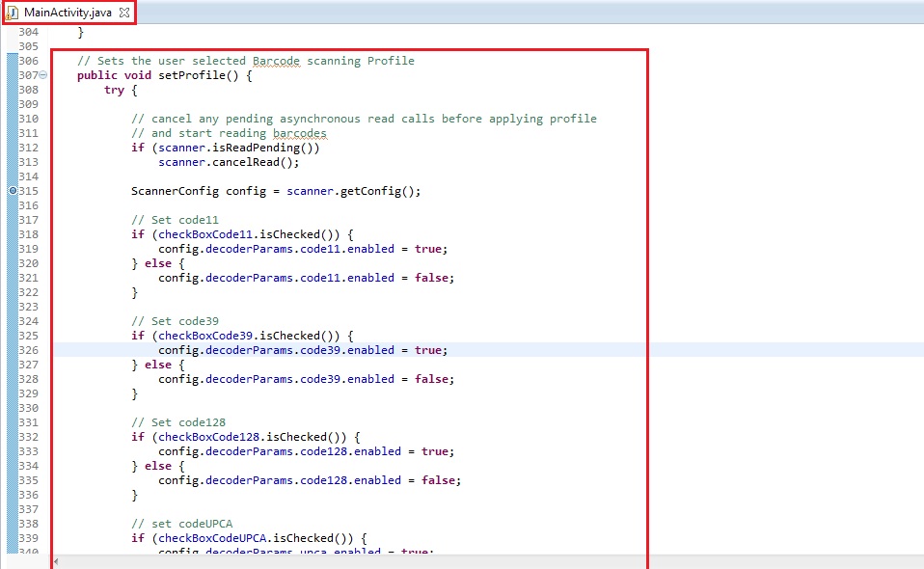This screenshot has height=569, width=924.
Task: Click the try keyword on line 308
Action: pos(114,90)
